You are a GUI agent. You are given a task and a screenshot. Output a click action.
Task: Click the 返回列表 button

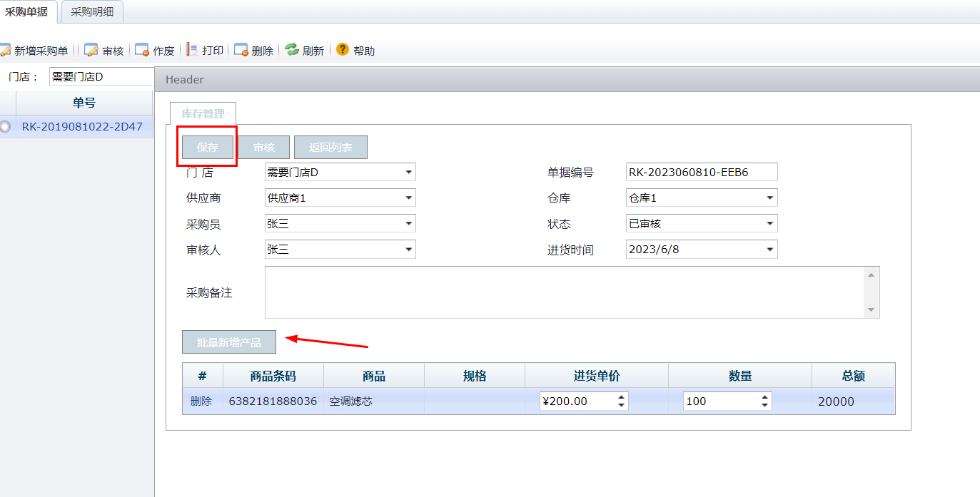pos(330,148)
